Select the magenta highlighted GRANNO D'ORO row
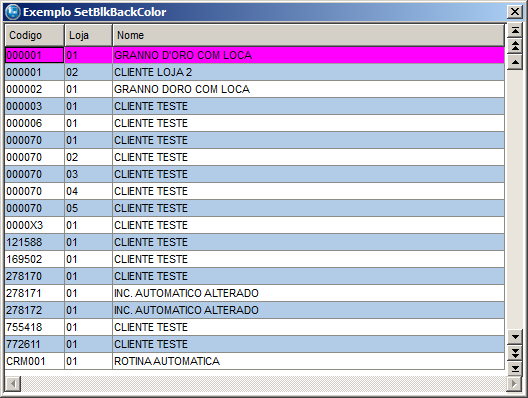528x398 pixels. click(x=255, y=55)
